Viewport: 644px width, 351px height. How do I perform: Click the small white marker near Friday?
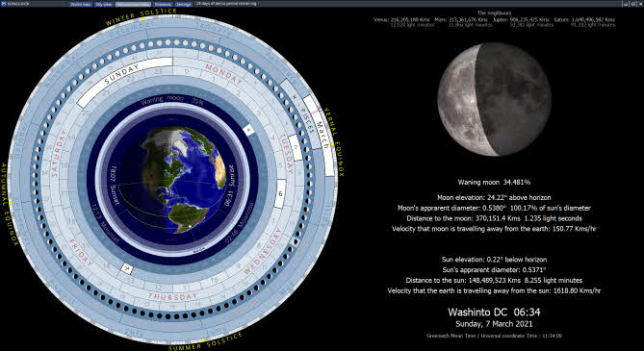(127, 269)
